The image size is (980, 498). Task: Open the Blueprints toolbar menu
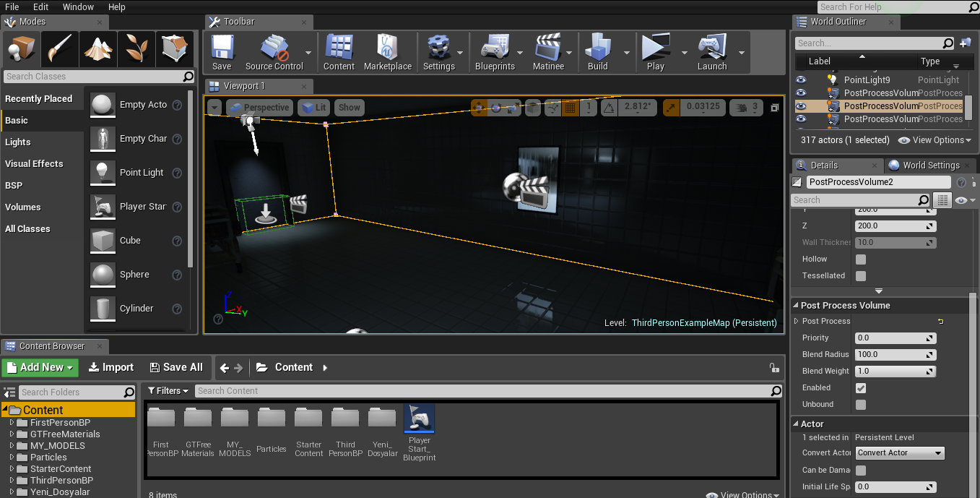[495, 52]
